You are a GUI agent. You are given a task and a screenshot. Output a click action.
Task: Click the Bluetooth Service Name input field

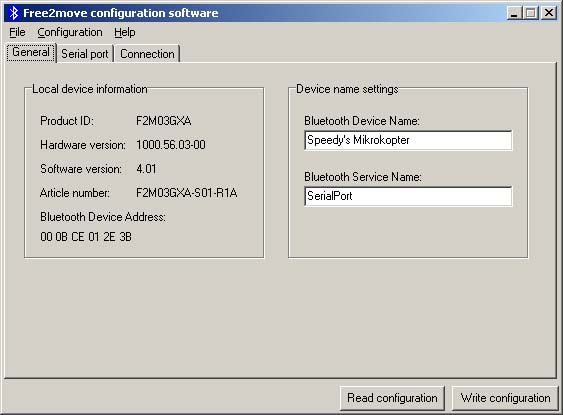pyautogui.click(x=408, y=196)
